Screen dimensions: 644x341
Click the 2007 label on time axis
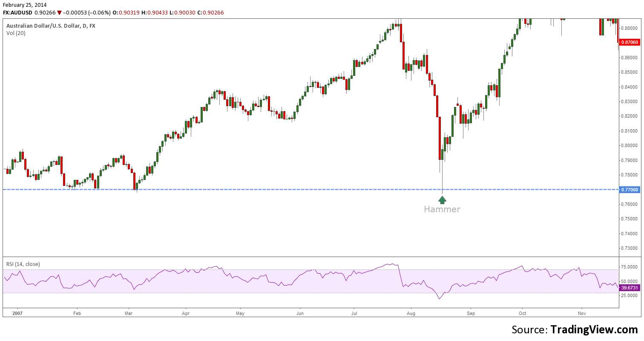click(17, 312)
